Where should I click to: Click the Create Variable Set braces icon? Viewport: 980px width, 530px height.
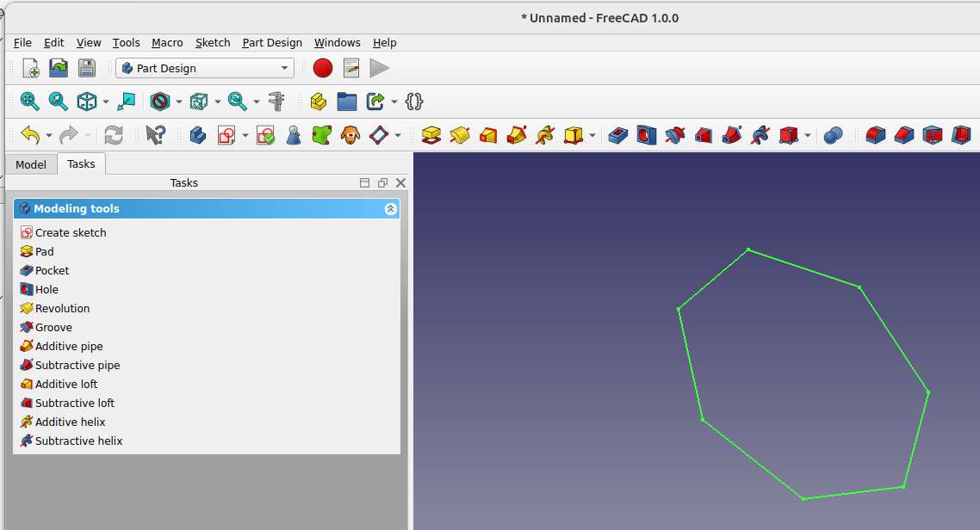coord(414,102)
